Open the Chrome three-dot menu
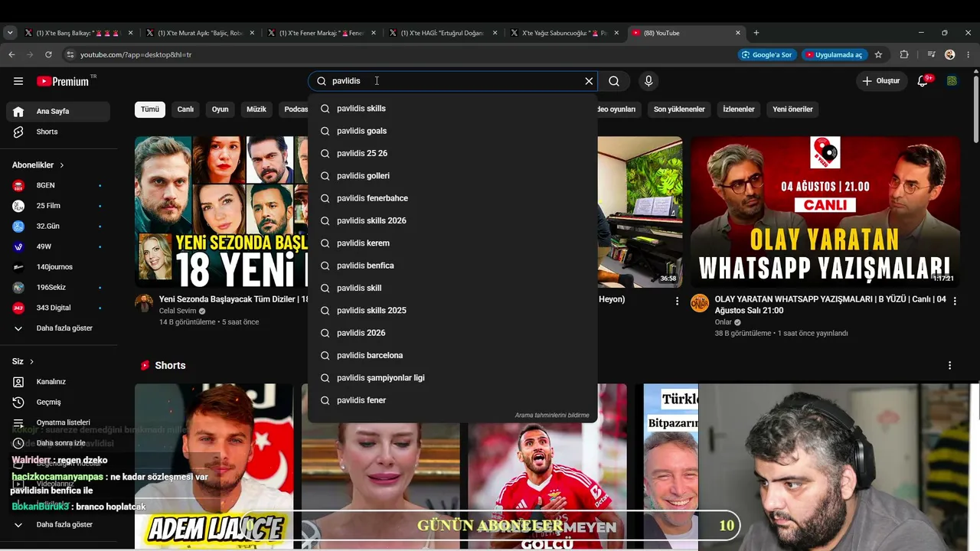 969,55
